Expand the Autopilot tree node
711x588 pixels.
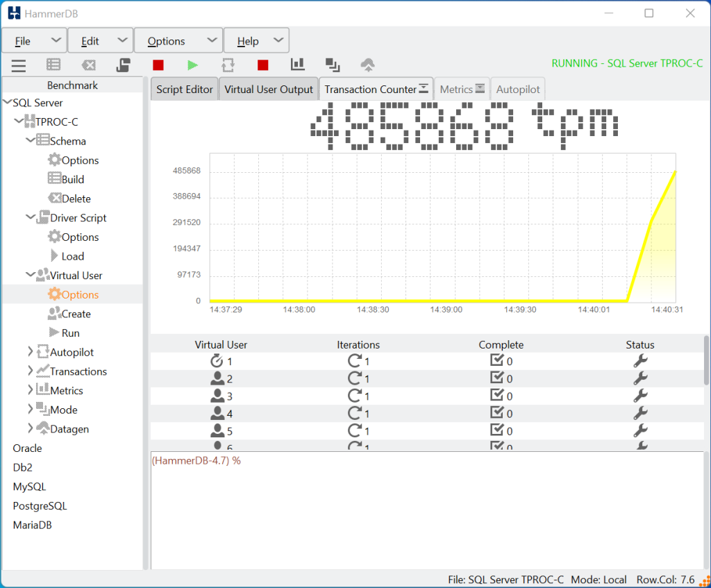(31, 352)
